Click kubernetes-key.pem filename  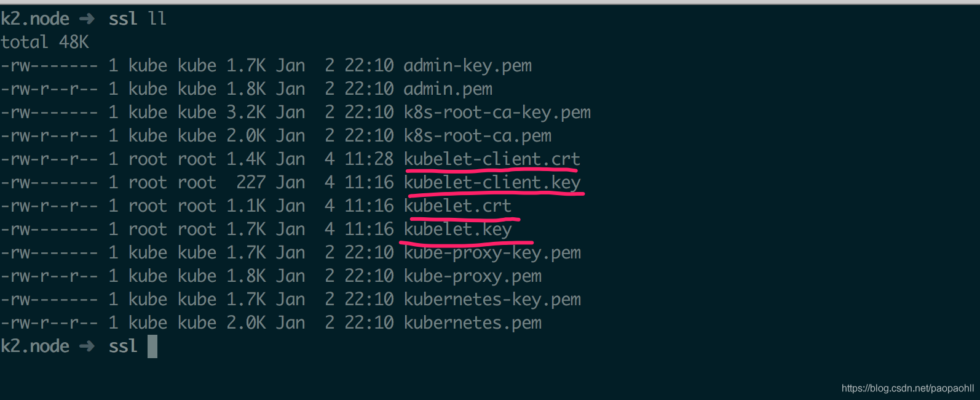pyautogui.click(x=492, y=299)
